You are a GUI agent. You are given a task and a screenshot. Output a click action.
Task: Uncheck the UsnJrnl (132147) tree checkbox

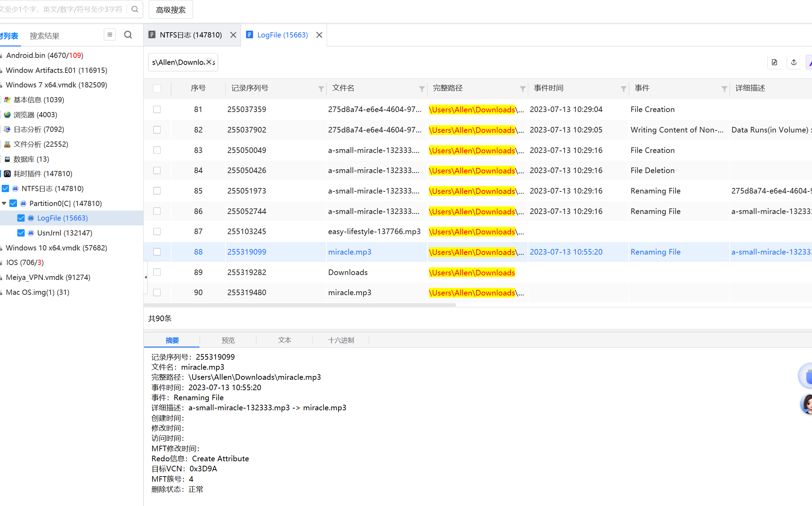[x=21, y=233]
